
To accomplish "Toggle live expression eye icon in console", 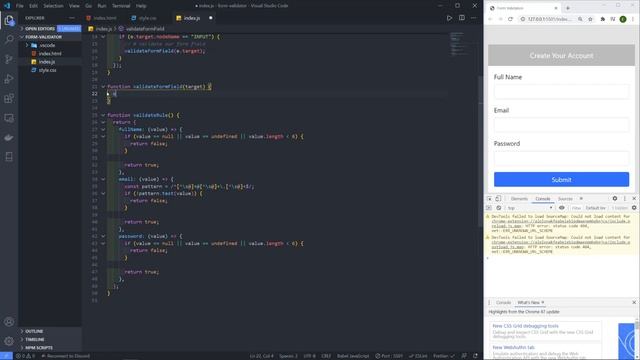I will coord(562,208).
